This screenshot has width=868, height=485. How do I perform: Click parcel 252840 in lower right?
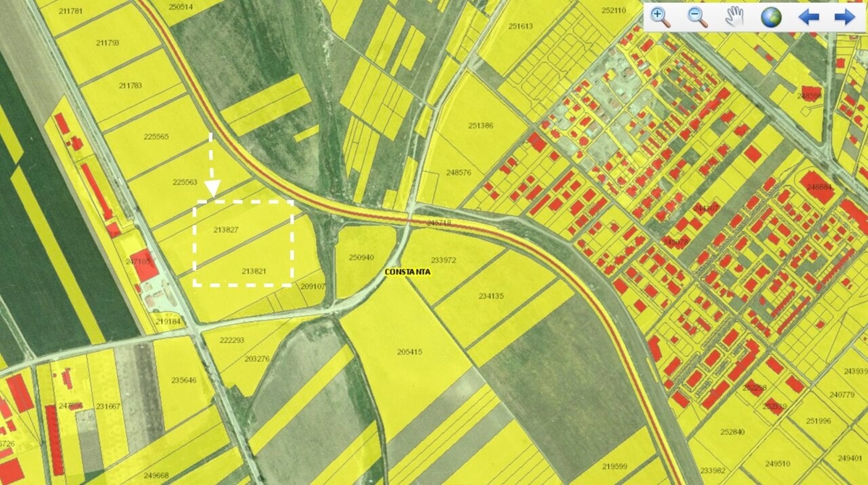coord(732,432)
